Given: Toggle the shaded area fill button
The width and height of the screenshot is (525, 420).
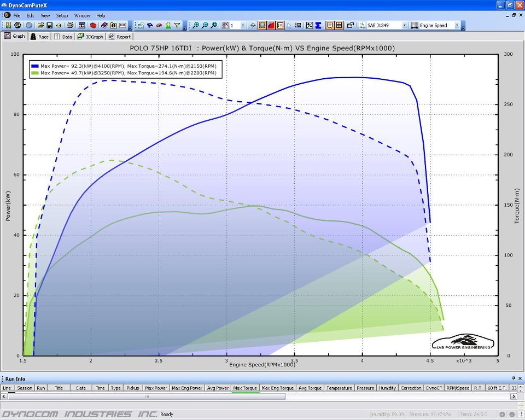Looking at the screenshot, I should click(271, 26).
